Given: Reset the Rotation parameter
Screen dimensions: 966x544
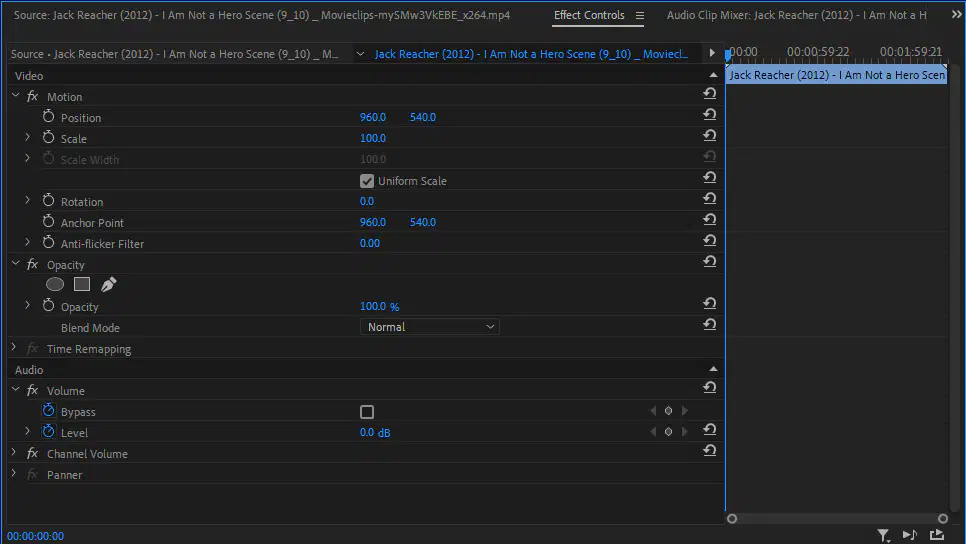Looking at the screenshot, I should coord(710,198).
